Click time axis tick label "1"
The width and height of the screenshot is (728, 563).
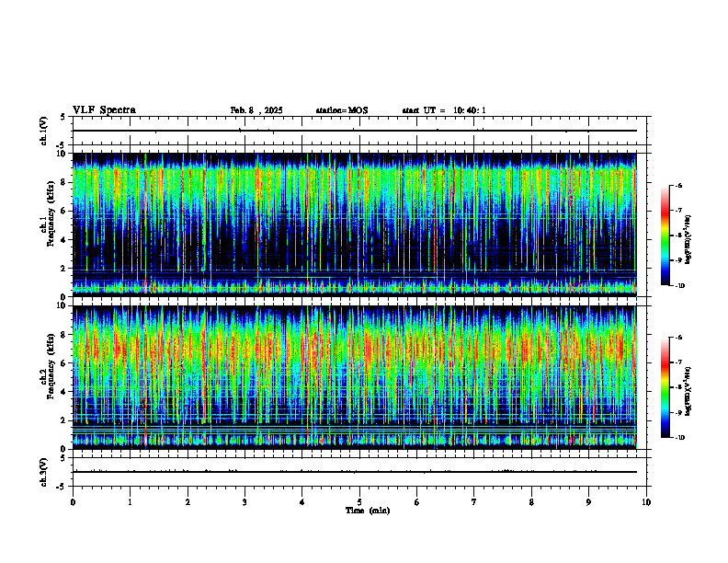coord(130,502)
